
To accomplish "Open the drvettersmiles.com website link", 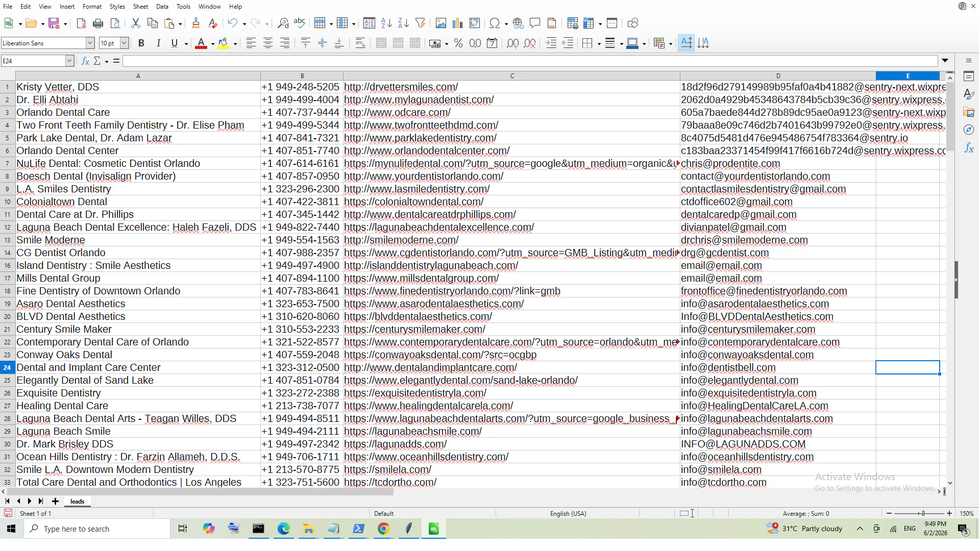I will (401, 87).
